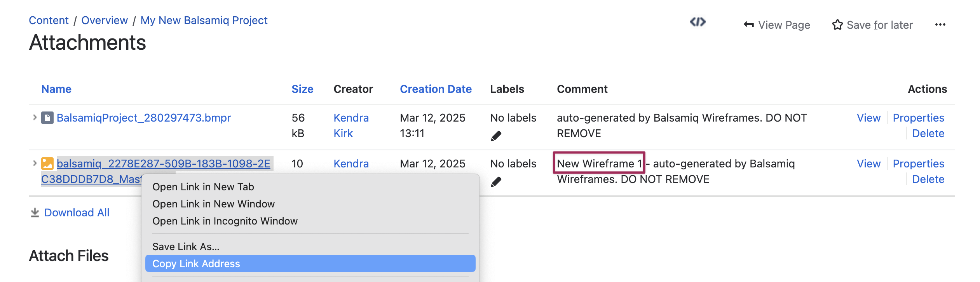Expand the BalsamiqProject_280297473.bmpr row
Screen dimensions: 980x282
[x=35, y=117]
